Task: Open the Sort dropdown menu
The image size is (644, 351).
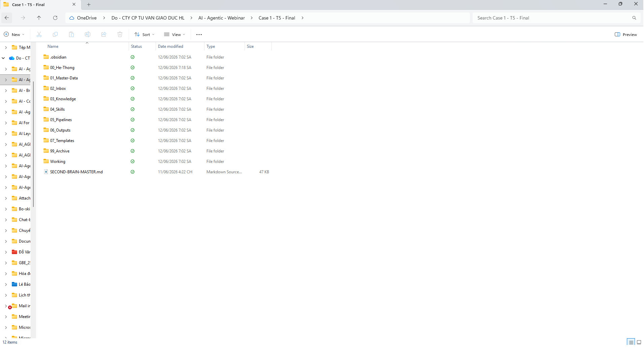Action: click(x=144, y=34)
